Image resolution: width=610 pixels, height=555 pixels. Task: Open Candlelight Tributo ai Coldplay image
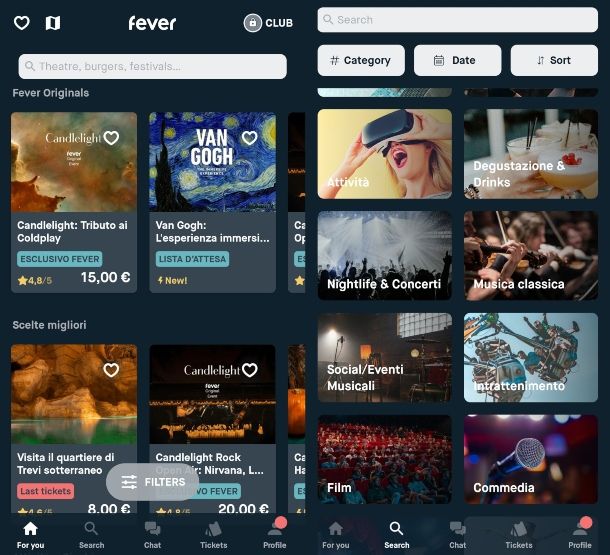point(74,162)
